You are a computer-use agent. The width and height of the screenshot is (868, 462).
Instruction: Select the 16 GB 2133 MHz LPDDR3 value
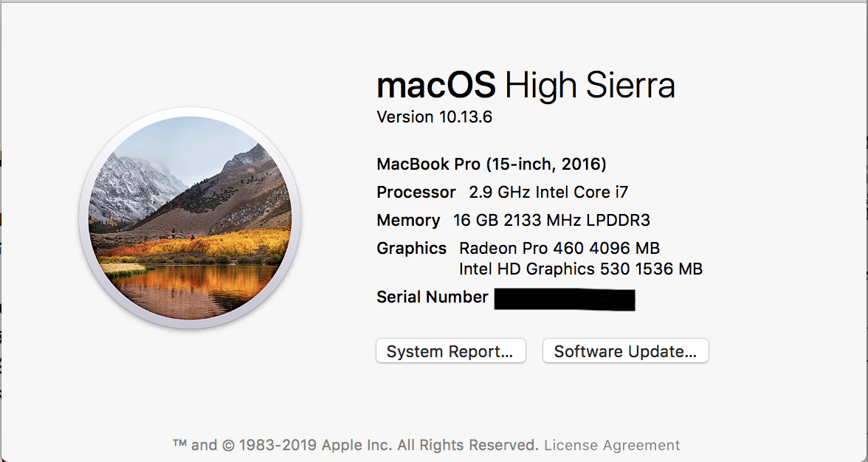(551, 220)
